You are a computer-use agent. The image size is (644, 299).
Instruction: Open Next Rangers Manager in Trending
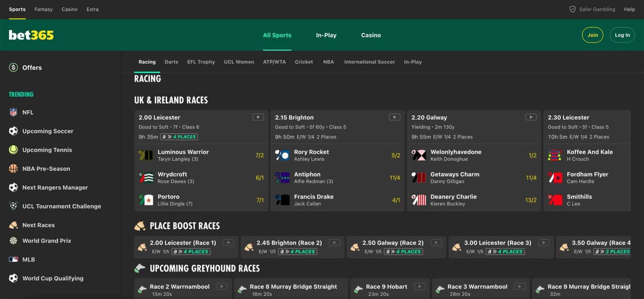pyautogui.click(x=55, y=187)
